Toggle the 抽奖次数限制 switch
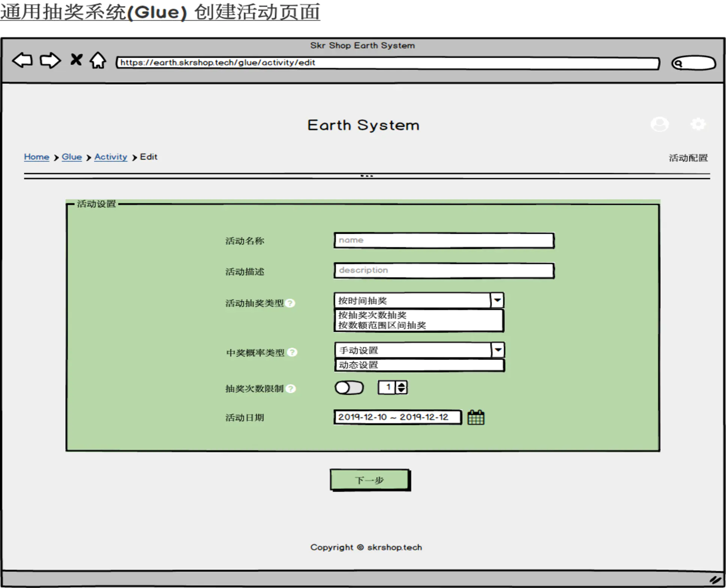This screenshot has width=726, height=588. coord(349,388)
